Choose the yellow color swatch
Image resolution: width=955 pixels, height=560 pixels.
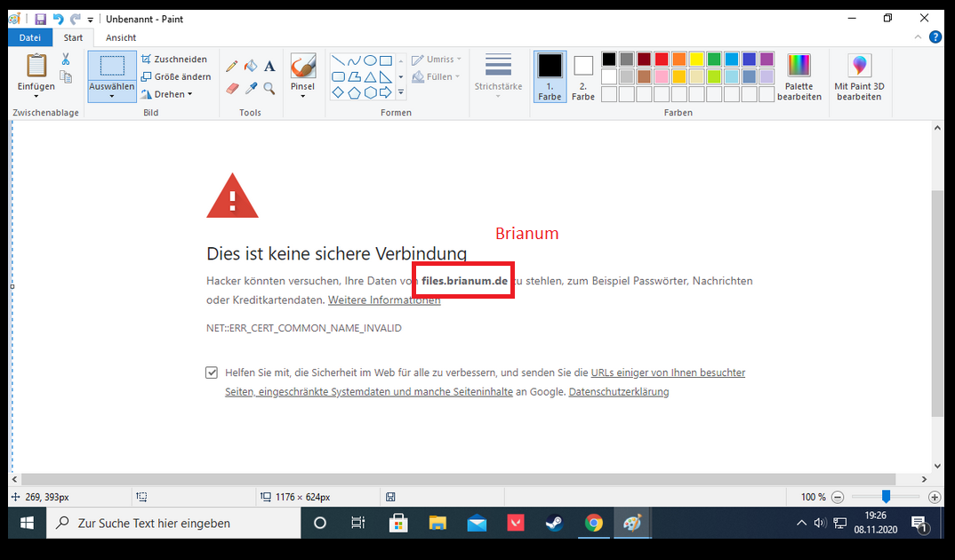pos(696,59)
